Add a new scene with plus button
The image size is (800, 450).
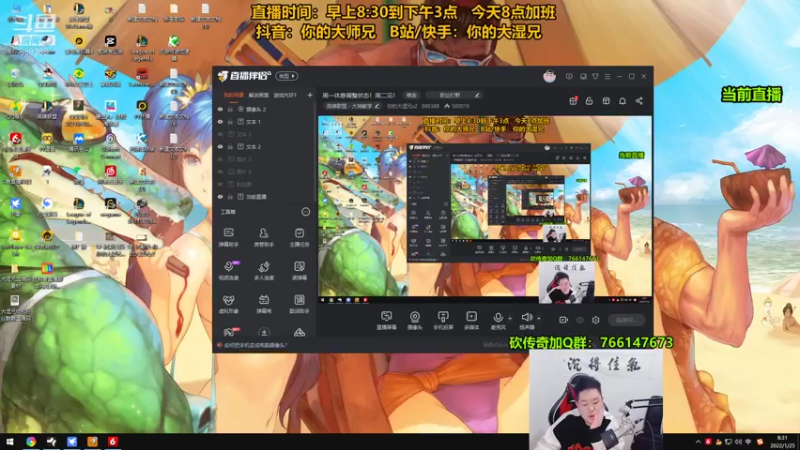click(310, 95)
